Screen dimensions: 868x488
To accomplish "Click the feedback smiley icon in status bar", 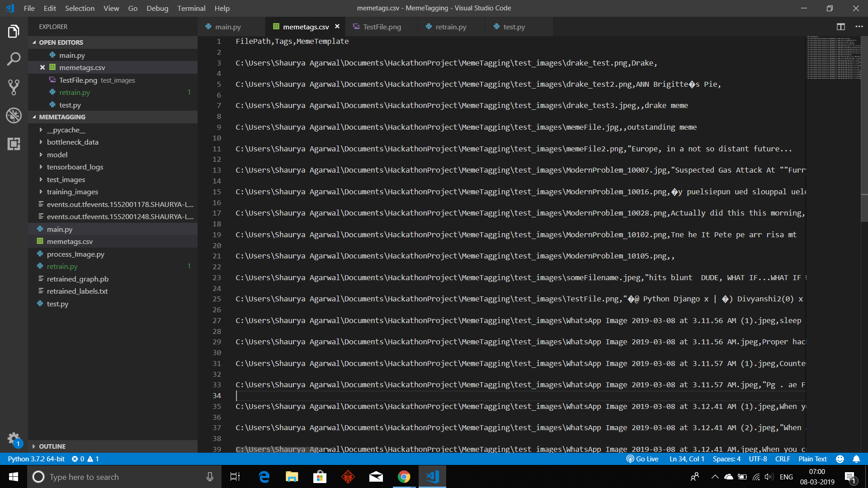I will (840, 459).
